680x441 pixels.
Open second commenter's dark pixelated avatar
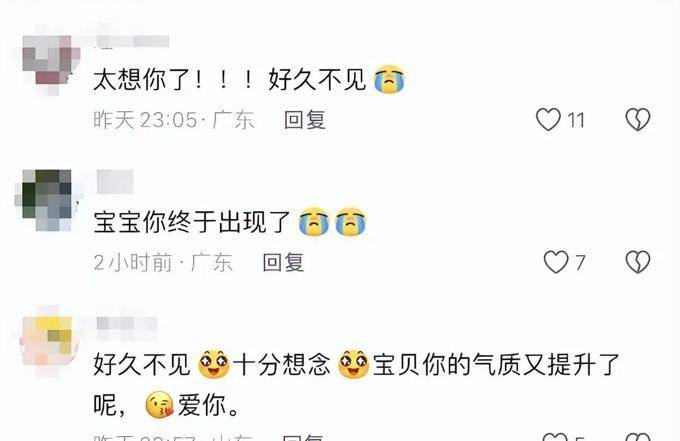(47, 200)
